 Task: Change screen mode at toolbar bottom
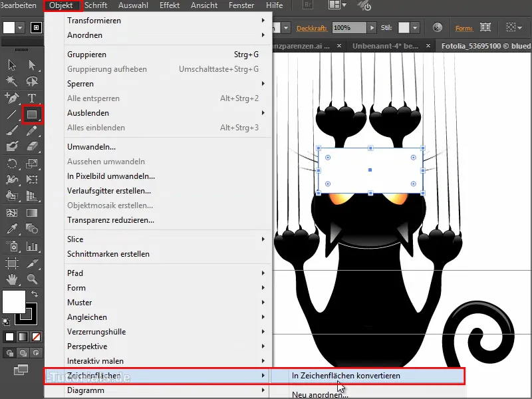21,370
